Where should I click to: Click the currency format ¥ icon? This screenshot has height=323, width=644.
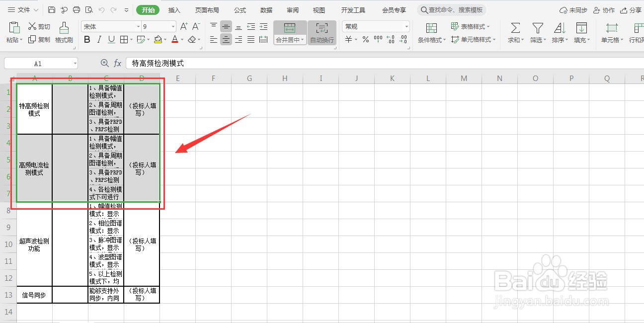tap(348, 40)
